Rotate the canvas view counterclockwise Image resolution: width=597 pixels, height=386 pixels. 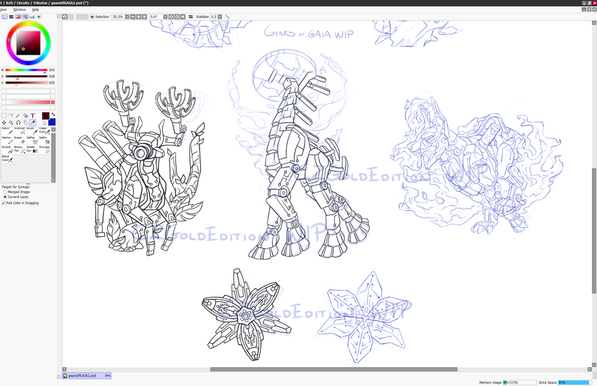[x=171, y=17]
